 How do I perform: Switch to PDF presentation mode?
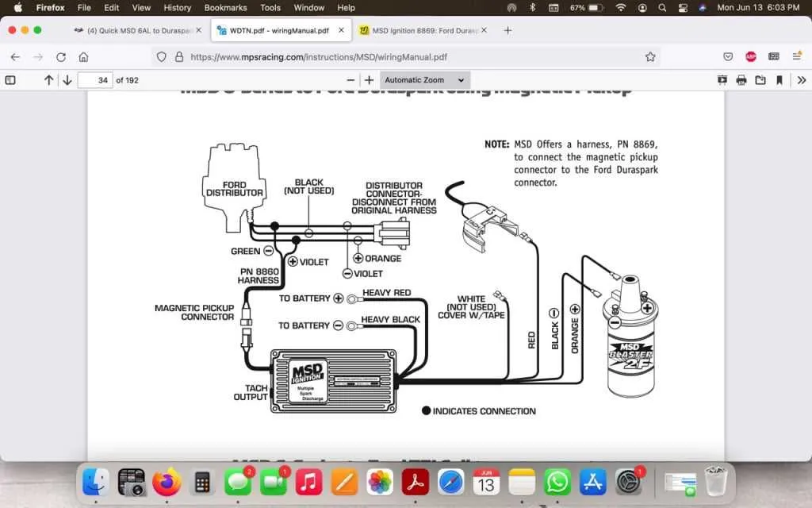tap(722, 80)
